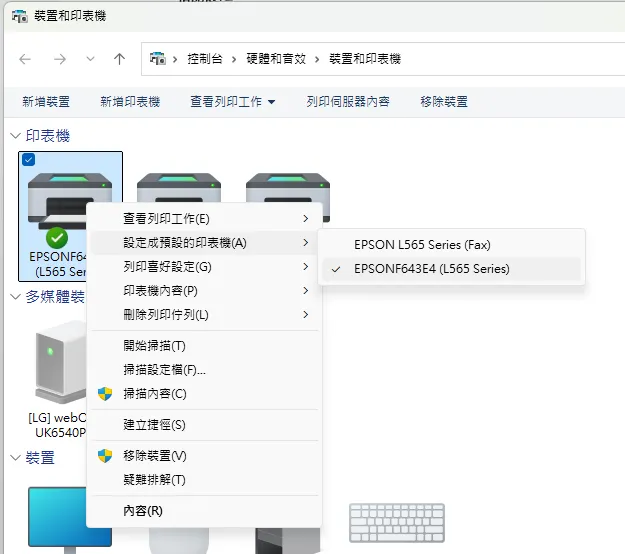Open 列印喜好設定(G) submenu

coord(204,267)
